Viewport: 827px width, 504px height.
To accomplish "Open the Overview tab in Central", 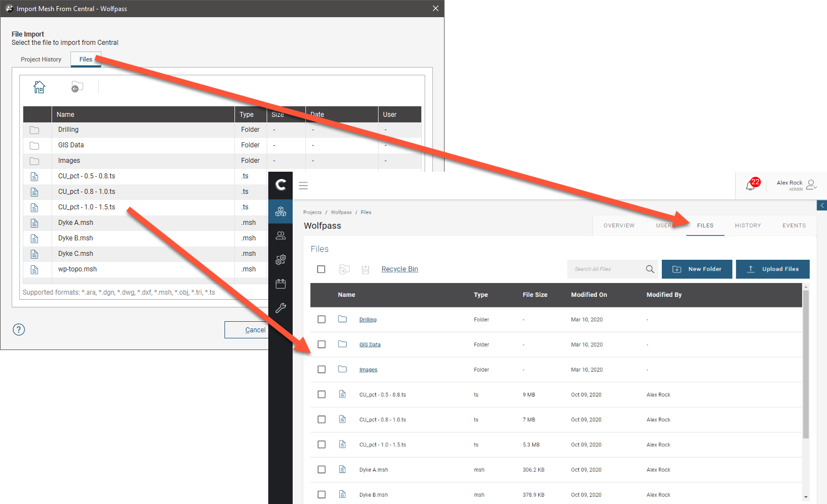I will coord(619,225).
